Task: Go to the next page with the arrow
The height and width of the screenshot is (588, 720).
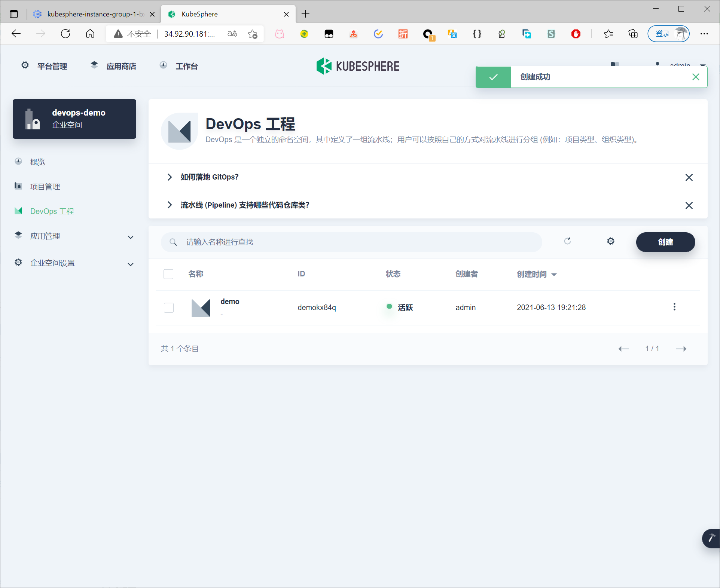Action: coord(681,349)
